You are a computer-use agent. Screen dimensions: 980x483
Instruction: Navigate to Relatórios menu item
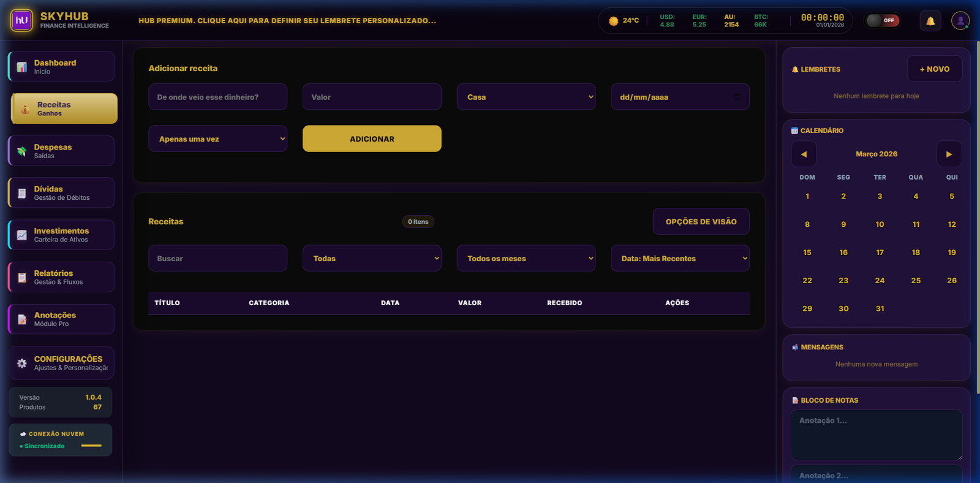tap(61, 277)
